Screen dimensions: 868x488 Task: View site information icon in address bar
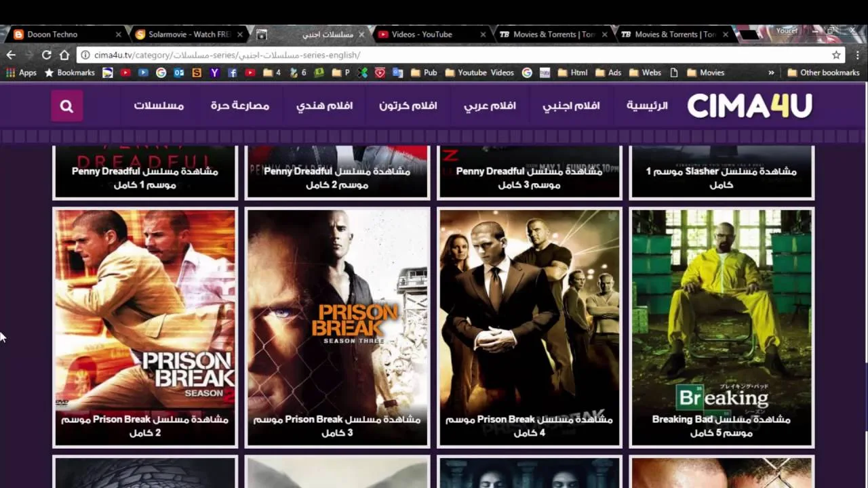pyautogui.click(x=85, y=55)
